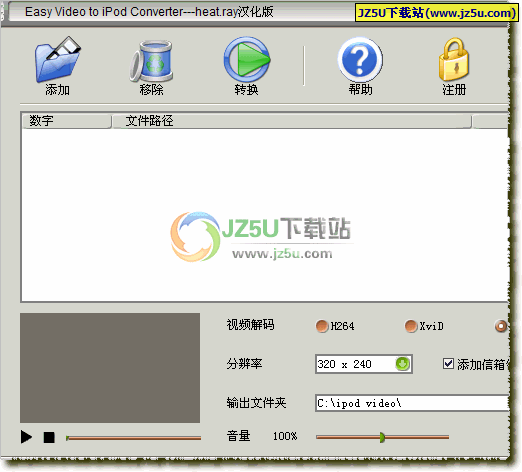522x472 pixels.
Task: Click the 注册 (Register) padlock icon
Action: click(454, 59)
